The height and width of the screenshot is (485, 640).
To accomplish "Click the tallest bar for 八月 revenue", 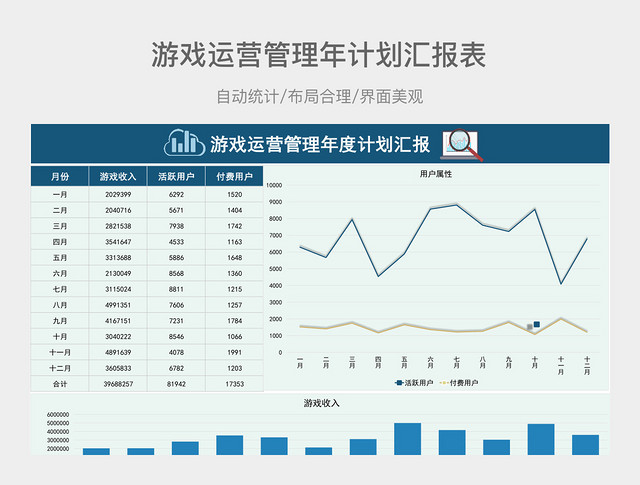I will coord(407,439).
